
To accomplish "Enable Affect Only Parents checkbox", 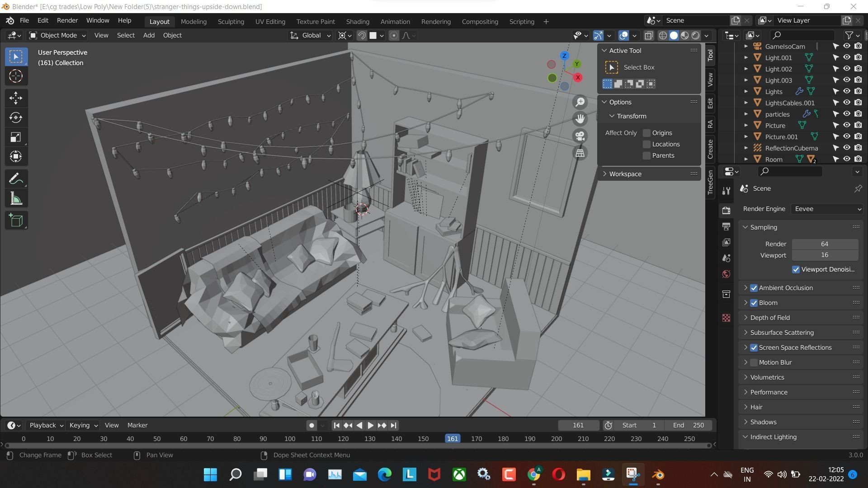I will tap(647, 155).
